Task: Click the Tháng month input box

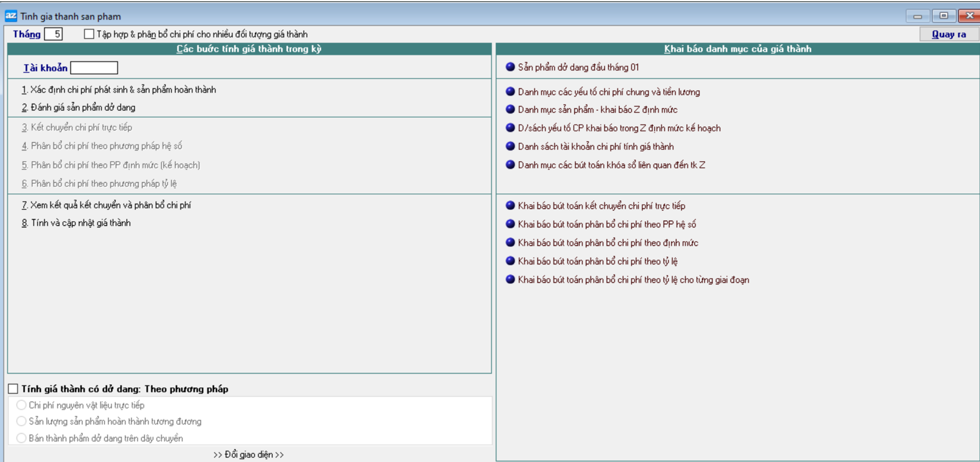Action: tap(54, 34)
